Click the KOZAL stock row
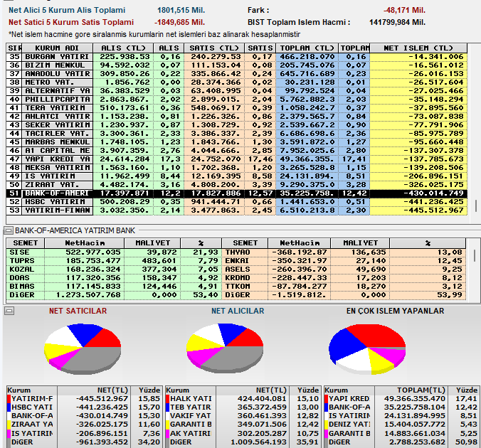 coord(114,270)
